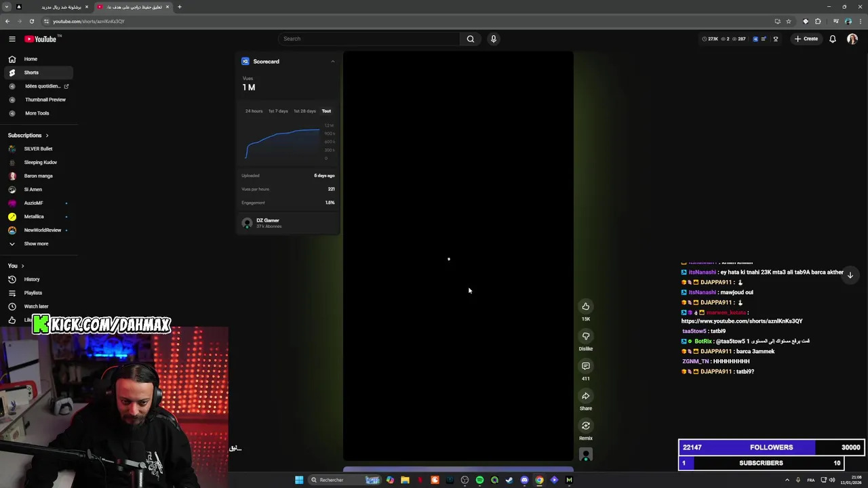Open the Short's sound thumbnail
This screenshot has width=868, height=488.
pyautogui.click(x=586, y=455)
